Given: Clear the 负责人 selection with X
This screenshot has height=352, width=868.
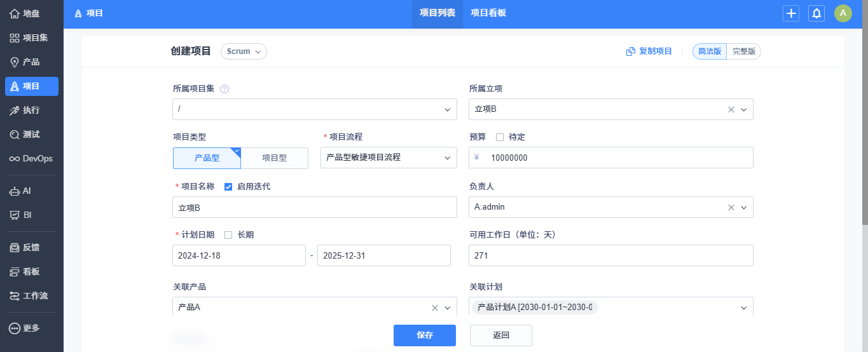Looking at the screenshot, I should coord(731,207).
